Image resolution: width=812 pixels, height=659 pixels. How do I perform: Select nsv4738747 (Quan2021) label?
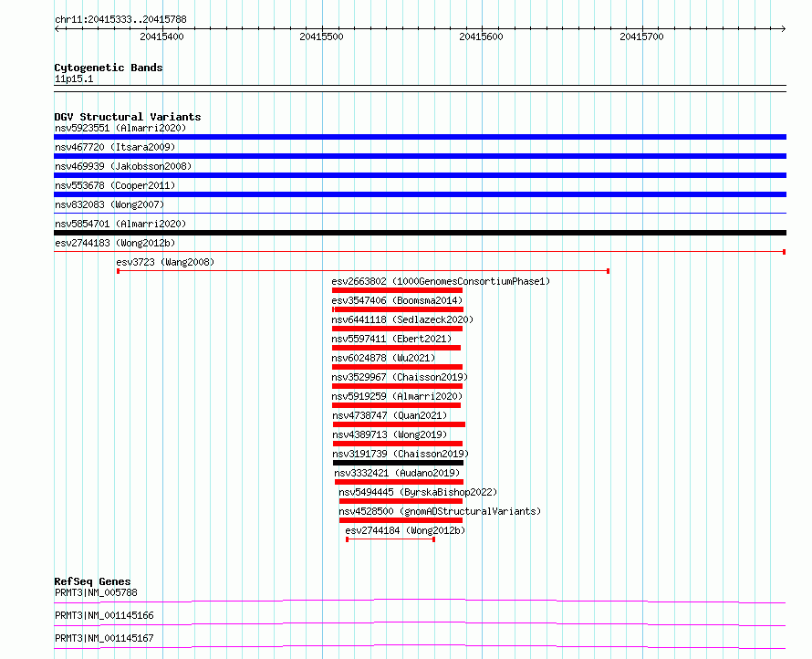(x=390, y=415)
